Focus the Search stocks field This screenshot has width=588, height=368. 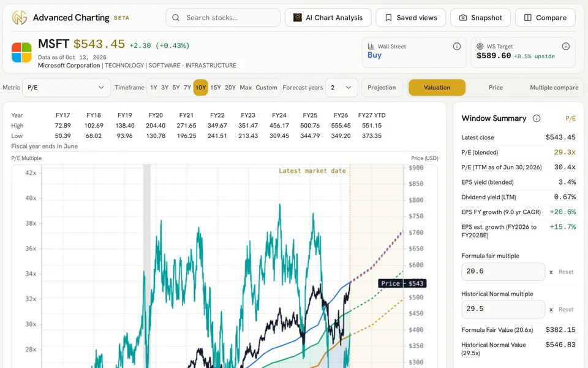[x=223, y=18]
